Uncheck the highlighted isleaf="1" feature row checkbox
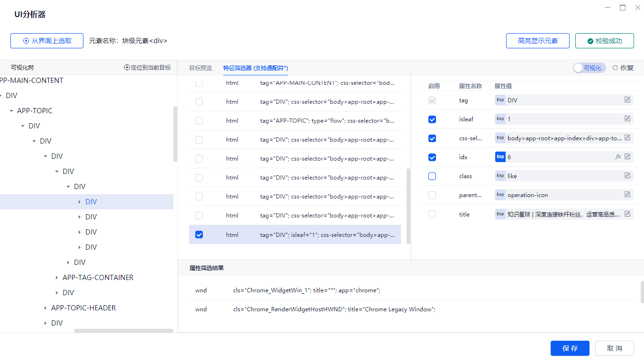This screenshot has height=362, width=644. [x=199, y=235]
